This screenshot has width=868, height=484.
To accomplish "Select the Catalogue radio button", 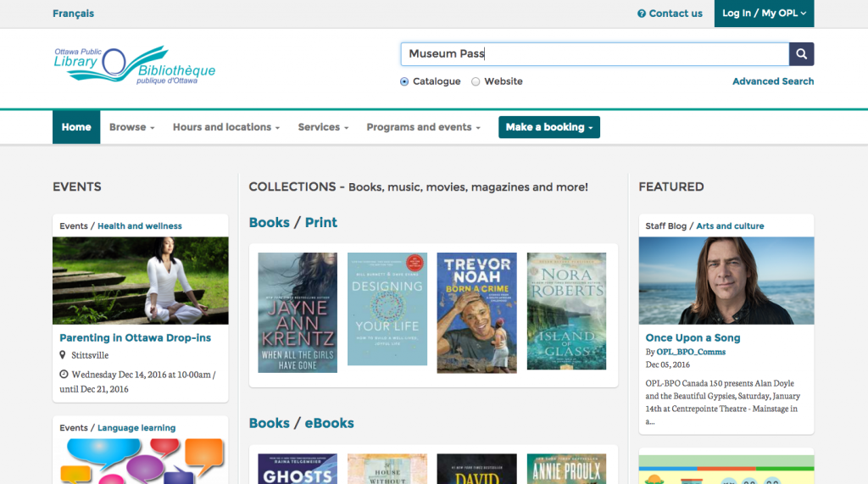I will point(404,82).
